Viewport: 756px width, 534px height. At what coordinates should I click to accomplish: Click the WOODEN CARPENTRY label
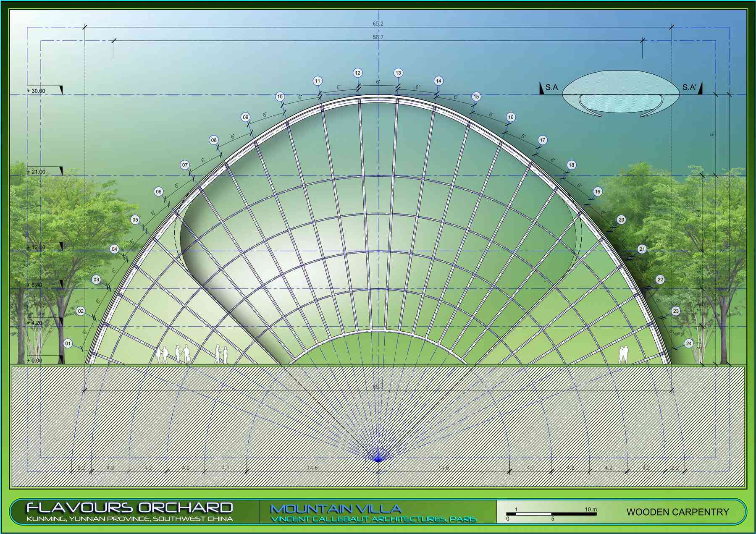click(677, 512)
